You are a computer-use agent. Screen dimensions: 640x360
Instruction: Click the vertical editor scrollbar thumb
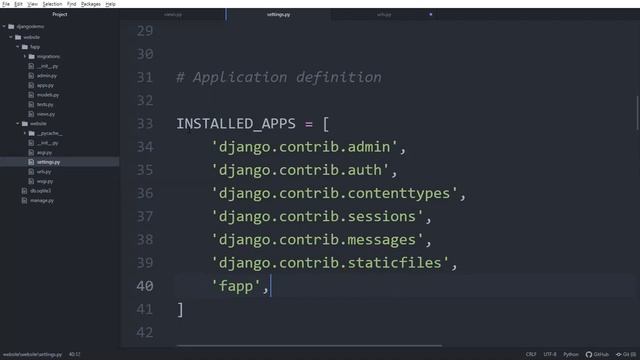click(x=637, y=113)
